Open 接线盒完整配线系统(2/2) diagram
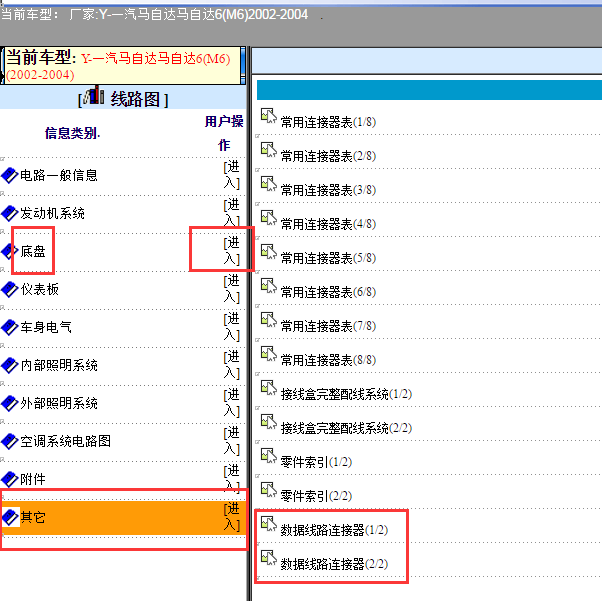Screen dimensions: 602x601 pos(346,428)
